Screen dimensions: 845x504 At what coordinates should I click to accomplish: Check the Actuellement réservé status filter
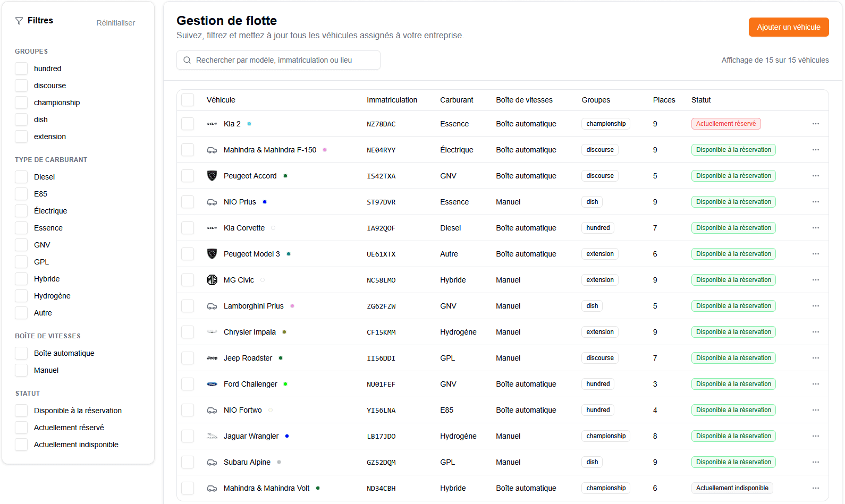(x=21, y=428)
